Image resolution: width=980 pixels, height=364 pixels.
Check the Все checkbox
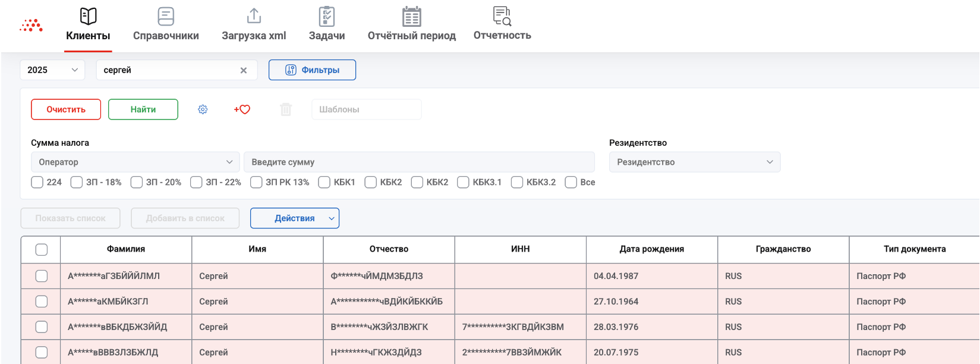click(571, 182)
